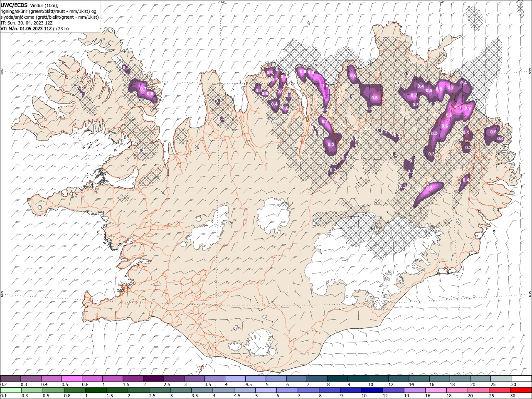
Task: Pick the bright red lower swatch above 30
Action: pos(520,390)
